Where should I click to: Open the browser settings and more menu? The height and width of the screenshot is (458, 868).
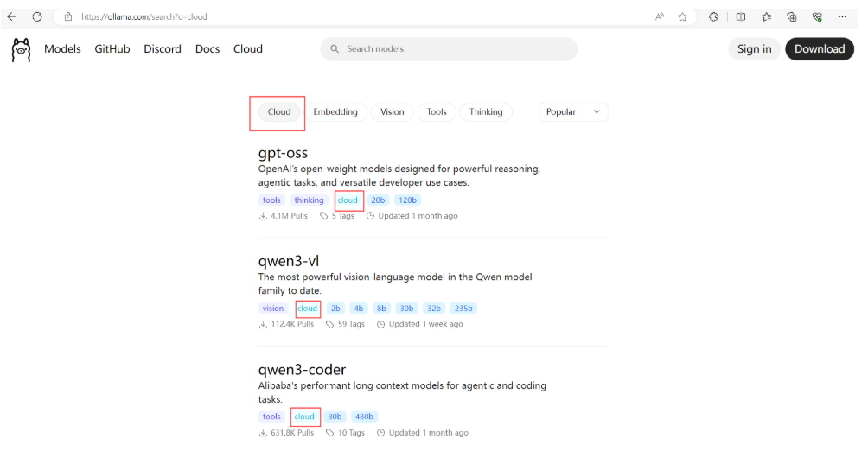pos(842,16)
